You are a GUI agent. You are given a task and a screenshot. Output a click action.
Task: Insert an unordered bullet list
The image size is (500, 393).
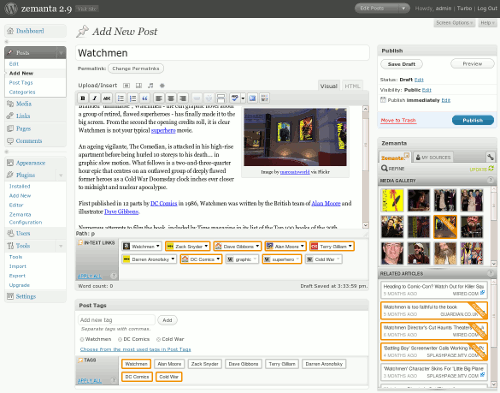pyautogui.click(x=121, y=98)
